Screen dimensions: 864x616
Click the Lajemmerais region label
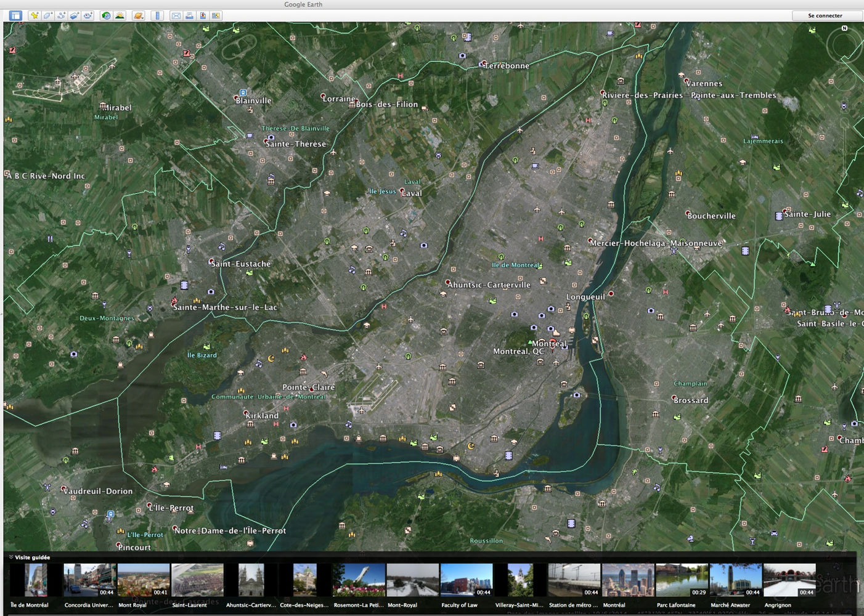763,141
